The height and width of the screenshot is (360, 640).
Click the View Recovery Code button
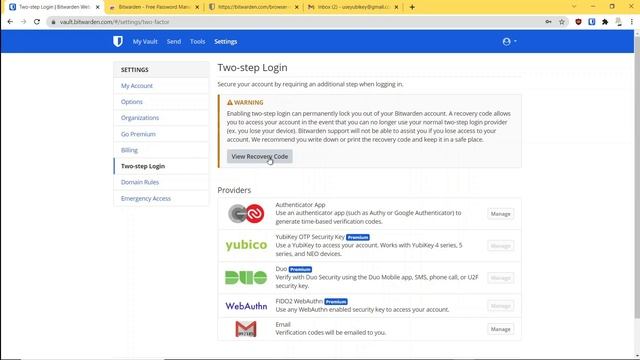tap(260, 156)
